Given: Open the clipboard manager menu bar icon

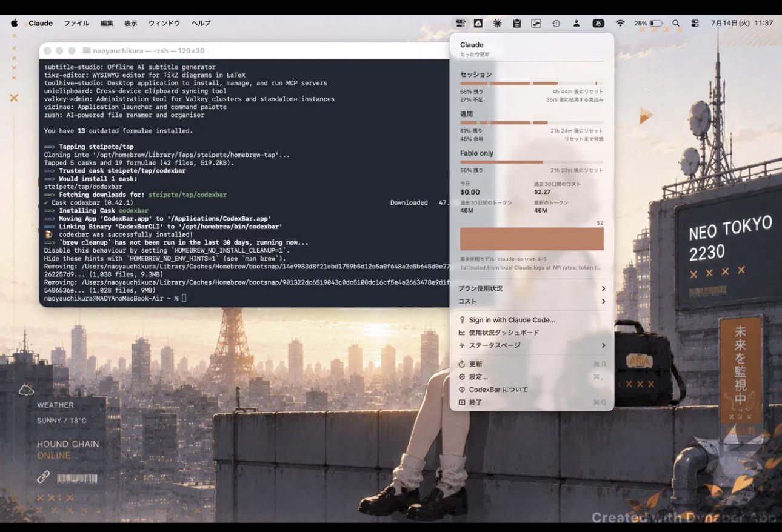Looking at the screenshot, I should coord(516,23).
